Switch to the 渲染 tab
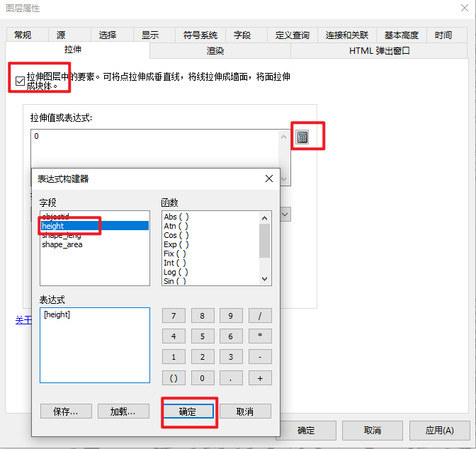 pyautogui.click(x=215, y=51)
